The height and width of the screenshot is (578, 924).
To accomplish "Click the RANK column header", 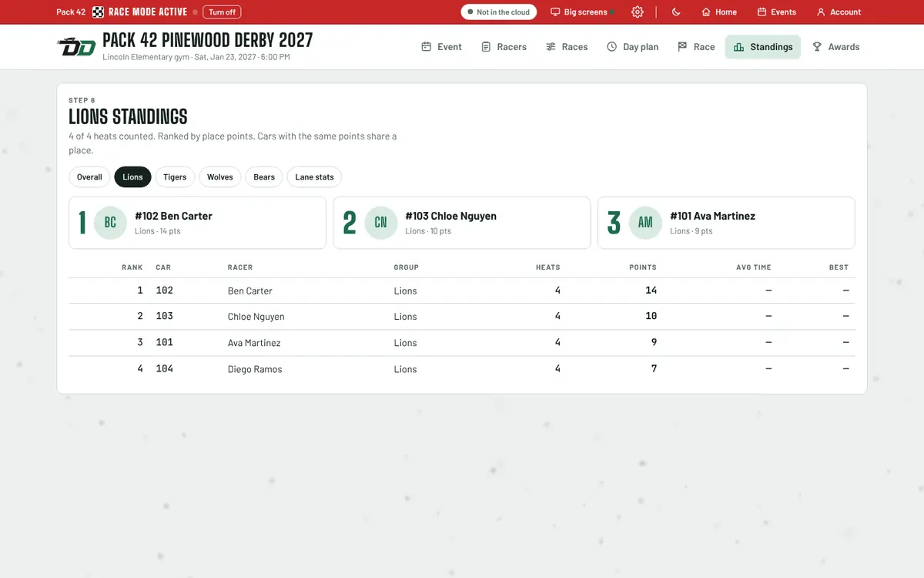I will (x=132, y=267).
